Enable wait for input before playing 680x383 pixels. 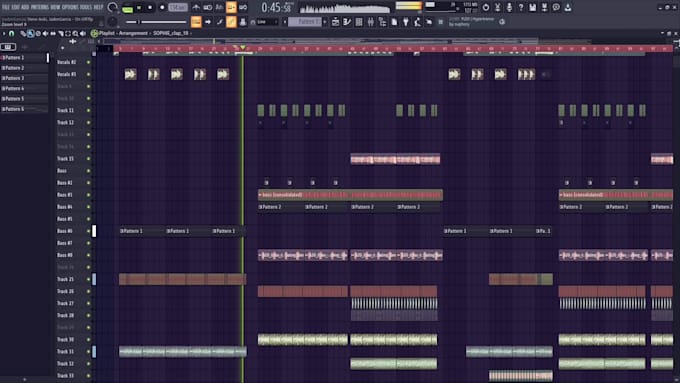(x=208, y=7)
